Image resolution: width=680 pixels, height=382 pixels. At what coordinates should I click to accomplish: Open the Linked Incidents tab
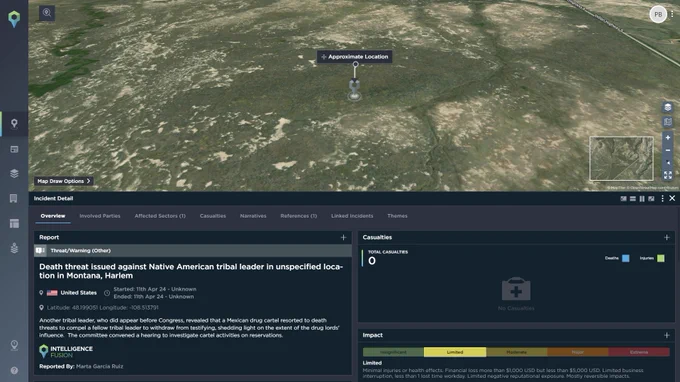tap(352, 216)
